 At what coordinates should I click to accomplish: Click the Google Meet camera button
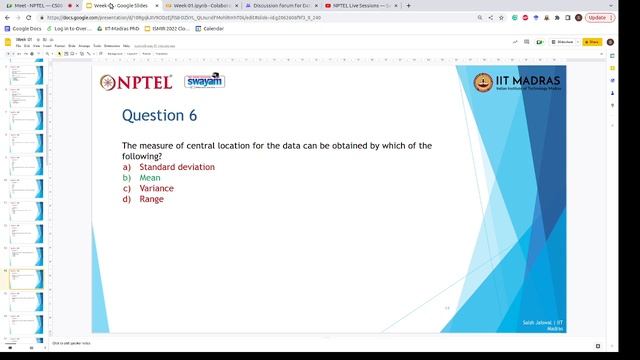point(540,42)
